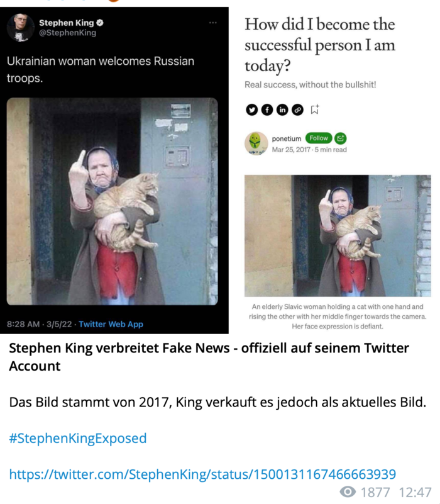This screenshot has height=504, width=440.
Task: Click the LinkedIn share icon
Action: (x=282, y=110)
